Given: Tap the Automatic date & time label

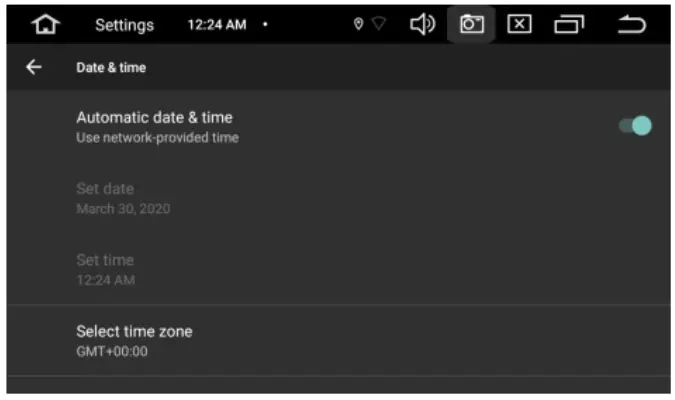Looking at the screenshot, I should coord(154,118).
